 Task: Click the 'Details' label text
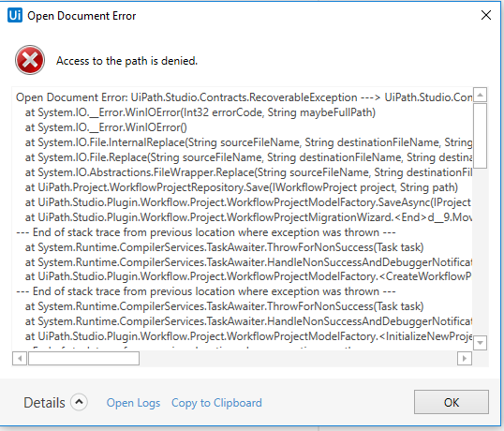pyautogui.click(x=44, y=402)
